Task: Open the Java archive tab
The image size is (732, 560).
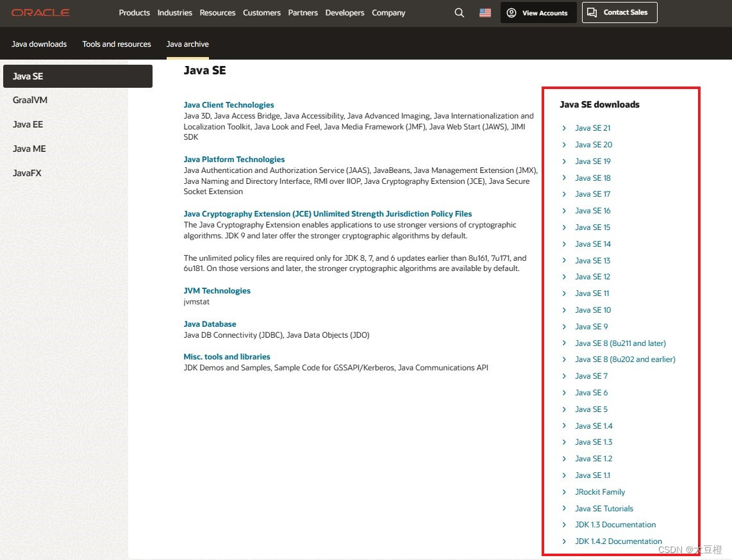Action: tap(187, 44)
